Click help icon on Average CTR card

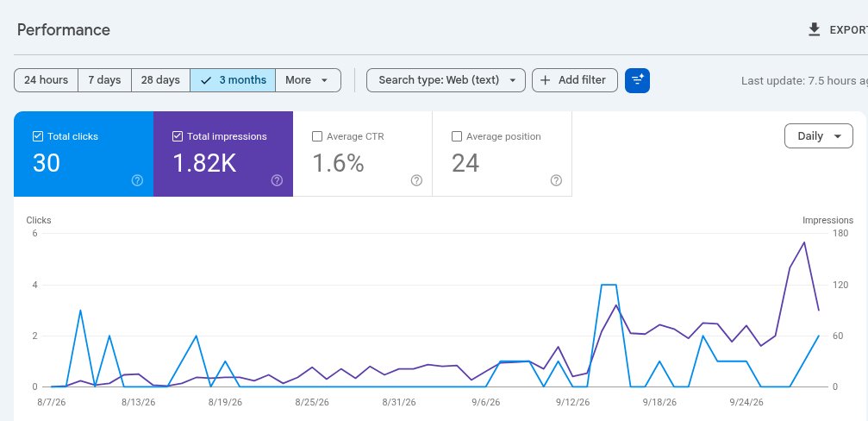[417, 180]
